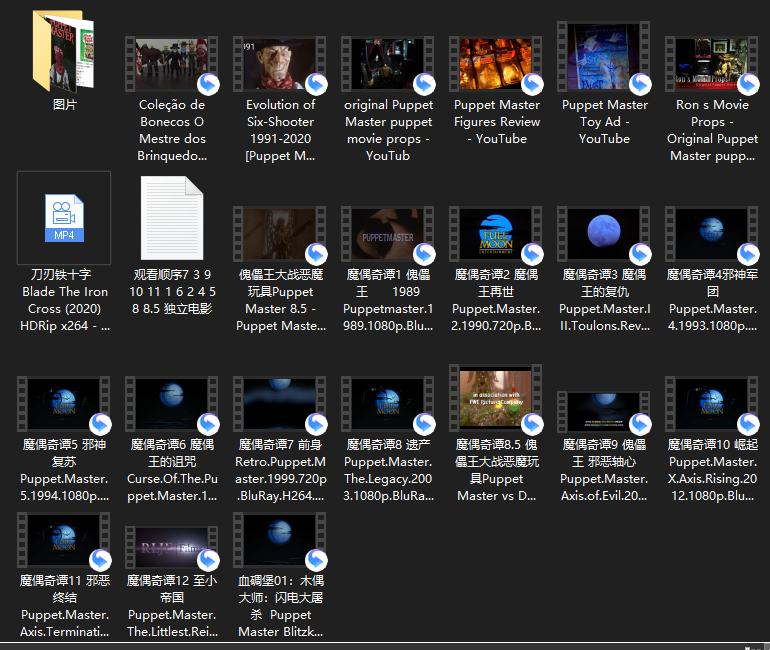Select 魔偶奇谭7 前身 Retro Puppet Master thumbnail
This screenshot has width=770, height=650.
(x=279, y=404)
